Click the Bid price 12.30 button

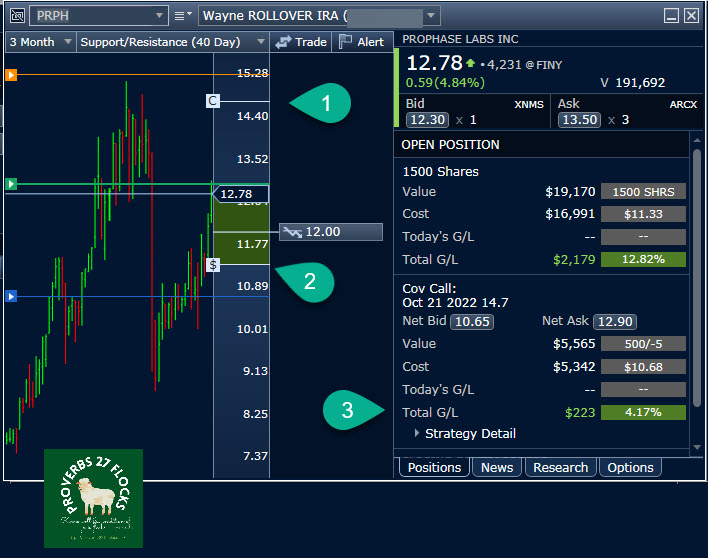coord(427,120)
